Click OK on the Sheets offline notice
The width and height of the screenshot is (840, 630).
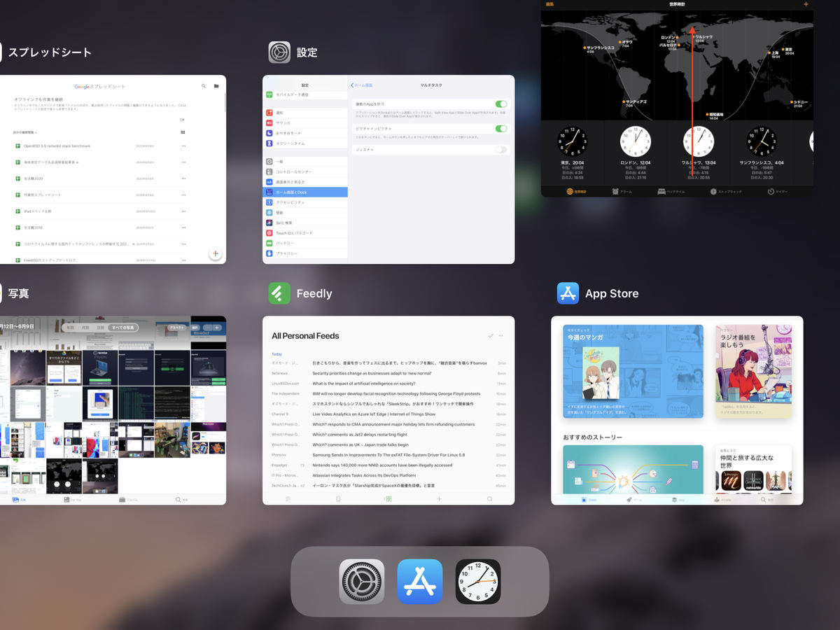coord(183,120)
